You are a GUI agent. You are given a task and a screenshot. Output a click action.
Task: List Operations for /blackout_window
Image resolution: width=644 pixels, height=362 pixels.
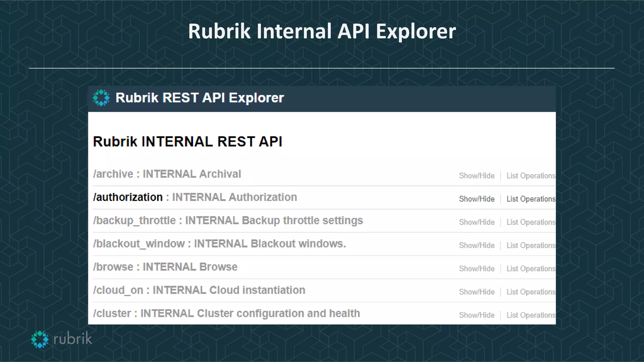(531, 245)
